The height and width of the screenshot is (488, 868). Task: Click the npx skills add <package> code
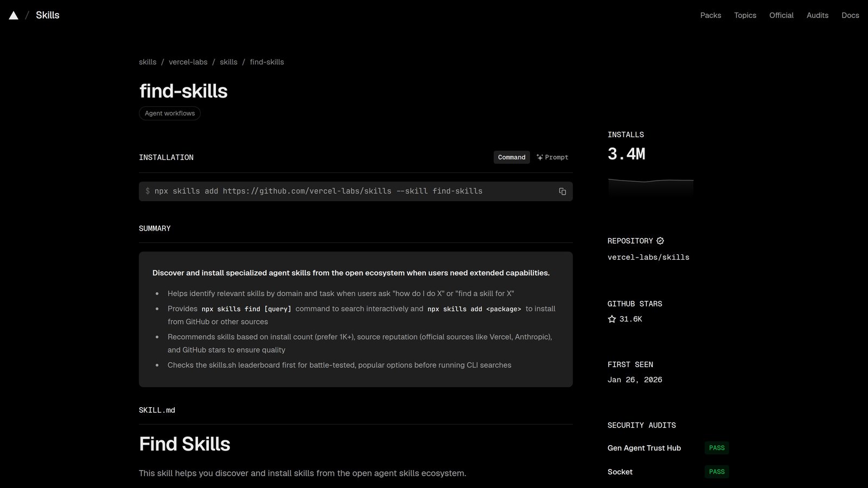point(474,309)
